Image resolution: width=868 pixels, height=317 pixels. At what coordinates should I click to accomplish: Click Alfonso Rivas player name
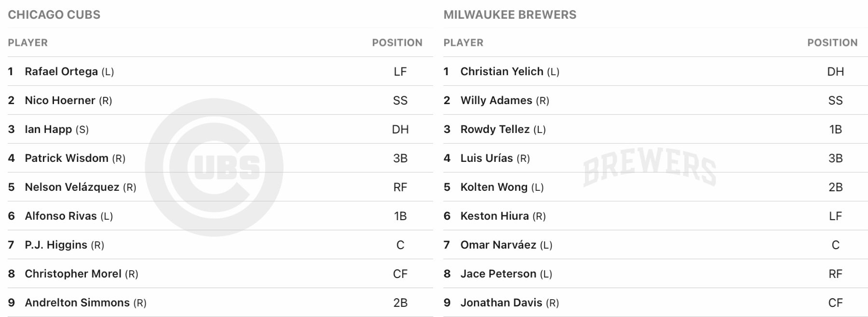[x=61, y=216]
